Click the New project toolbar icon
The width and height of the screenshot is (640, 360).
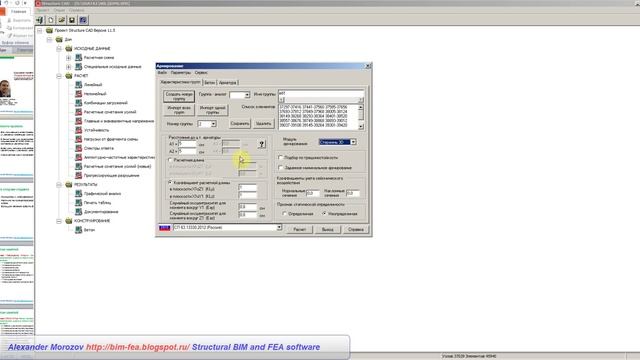coord(51,20)
